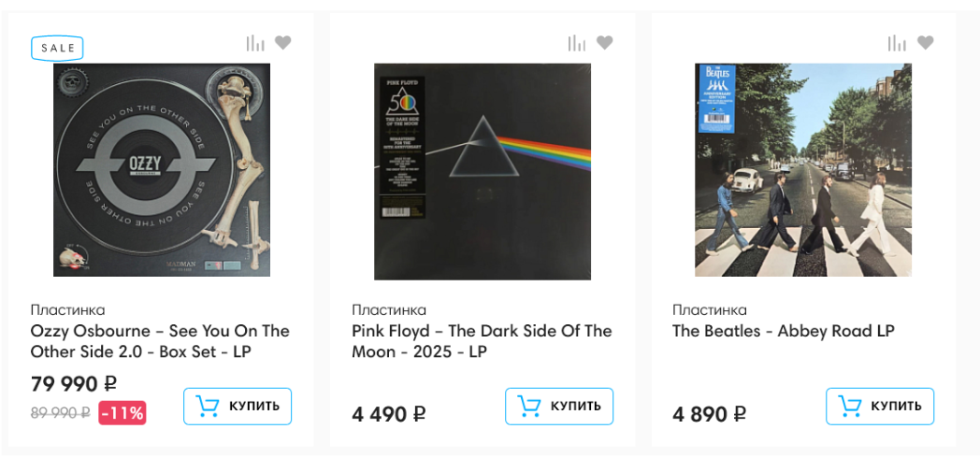The width and height of the screenshot is (980, 458).
Task: Click the 79 990 ₽ price
Action: [74, 384]
